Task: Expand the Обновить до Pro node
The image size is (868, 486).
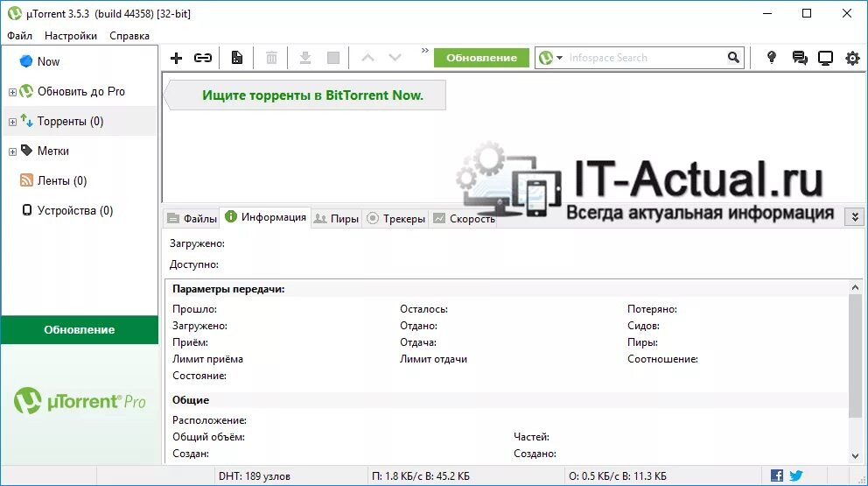Action: coord(12,92)
